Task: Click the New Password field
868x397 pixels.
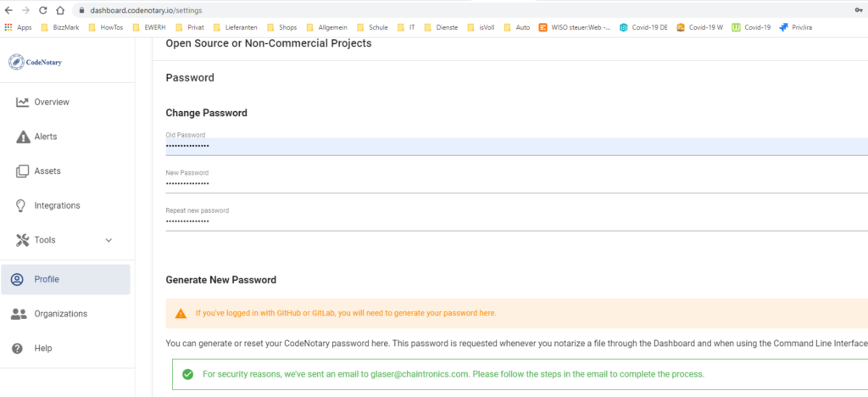Action: 509,183
